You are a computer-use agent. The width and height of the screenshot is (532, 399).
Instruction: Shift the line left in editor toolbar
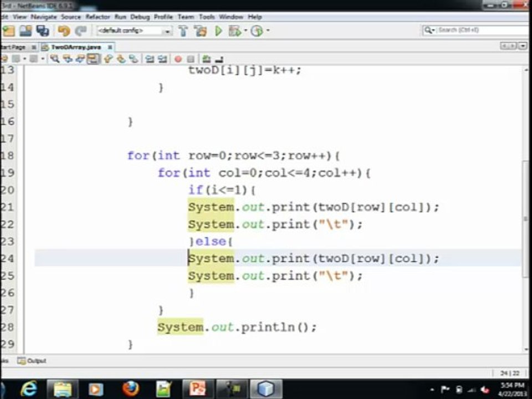(150, 59)
